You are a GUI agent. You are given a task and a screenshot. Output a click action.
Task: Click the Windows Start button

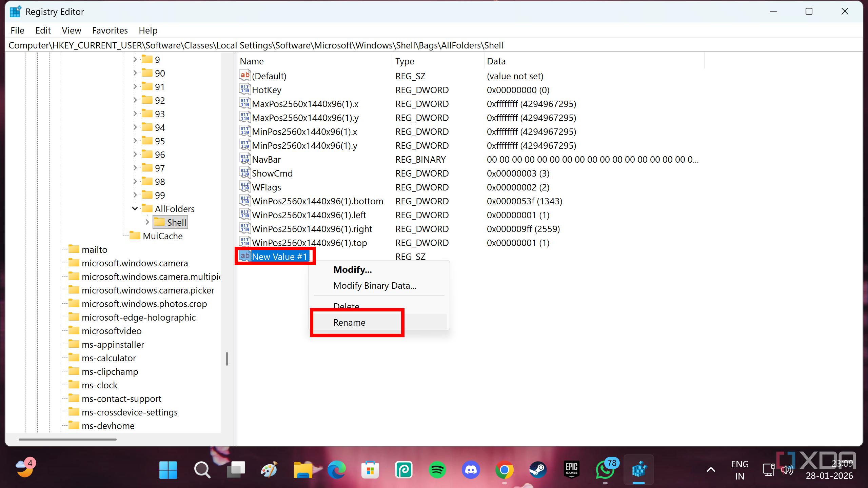click(x=168, y=470)
